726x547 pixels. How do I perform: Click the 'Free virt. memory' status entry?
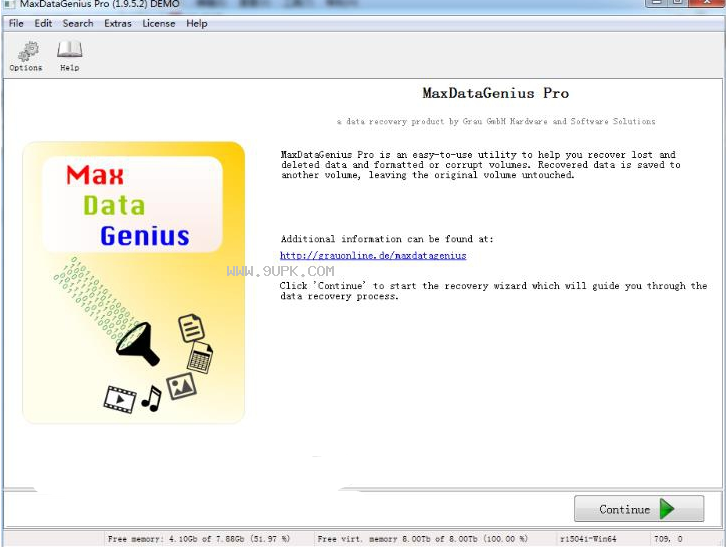point(422,539)
